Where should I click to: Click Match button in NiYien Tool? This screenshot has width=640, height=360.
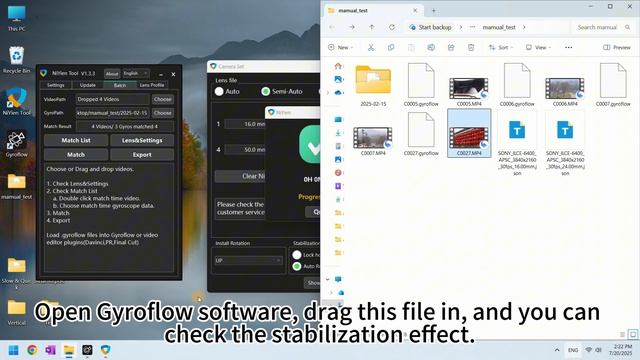pos(76,155)
